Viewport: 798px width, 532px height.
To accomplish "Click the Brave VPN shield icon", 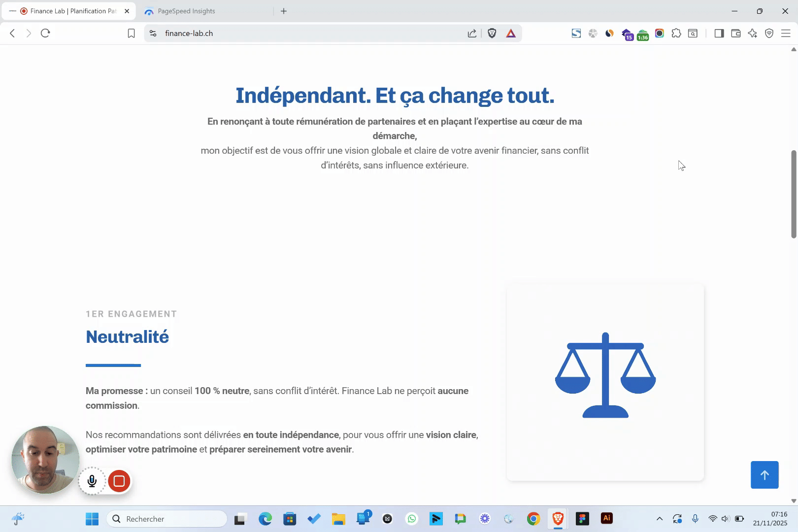I will tap(769, 33).
